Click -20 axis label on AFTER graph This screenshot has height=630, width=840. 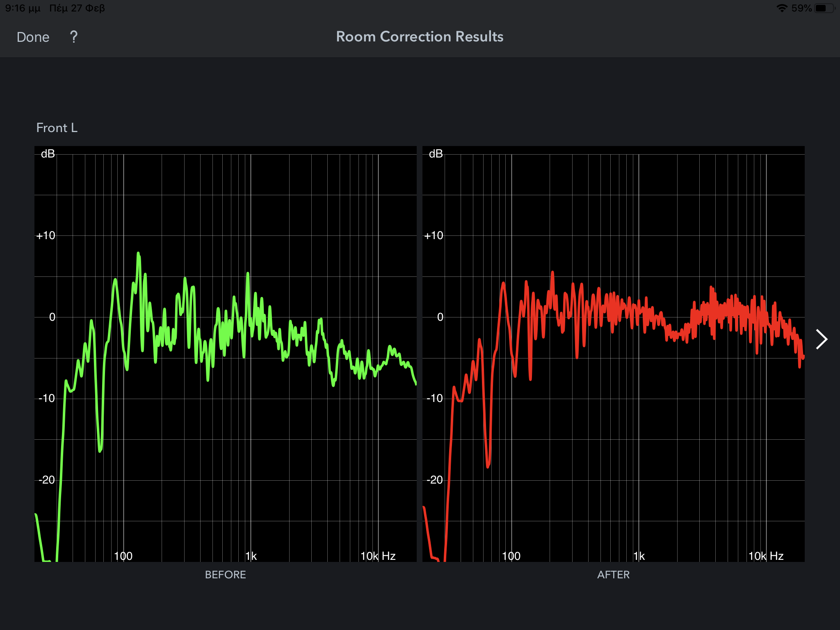434,480
